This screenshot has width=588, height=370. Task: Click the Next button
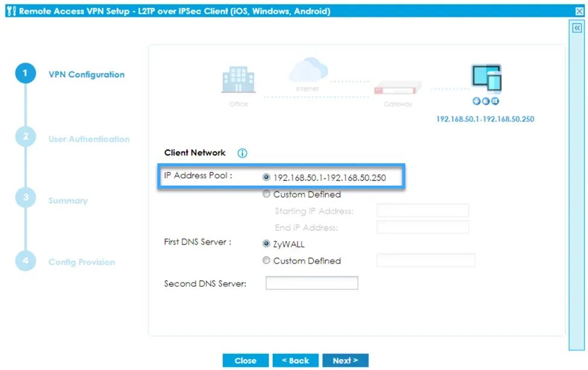pos(346,360)
